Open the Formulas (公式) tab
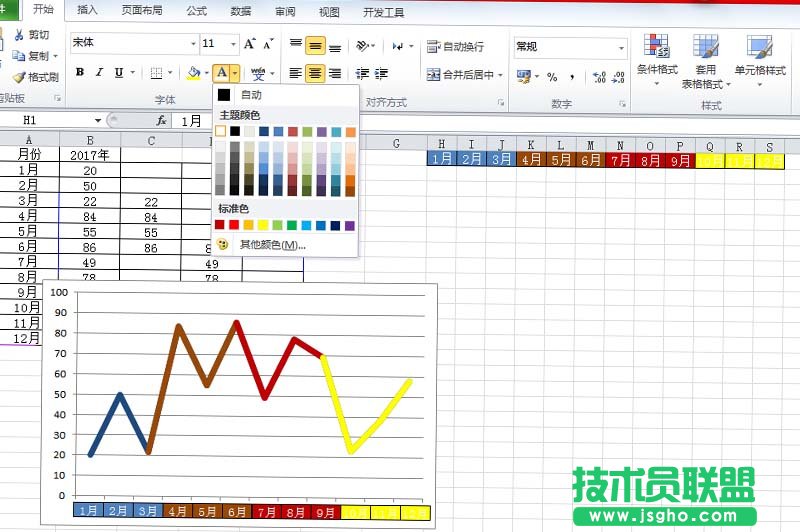The height and width of the screenshot is (532, 800). point(196,11)
